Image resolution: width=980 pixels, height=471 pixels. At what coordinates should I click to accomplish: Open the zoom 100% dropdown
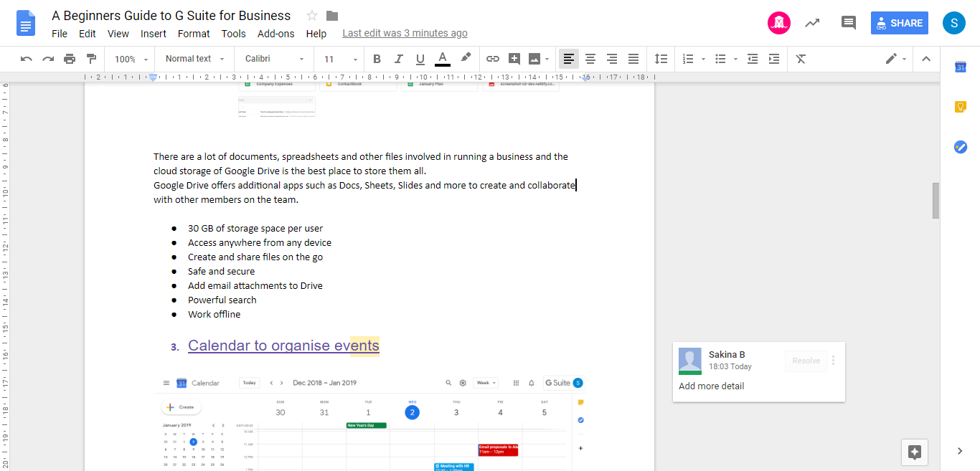pos(131,59)
